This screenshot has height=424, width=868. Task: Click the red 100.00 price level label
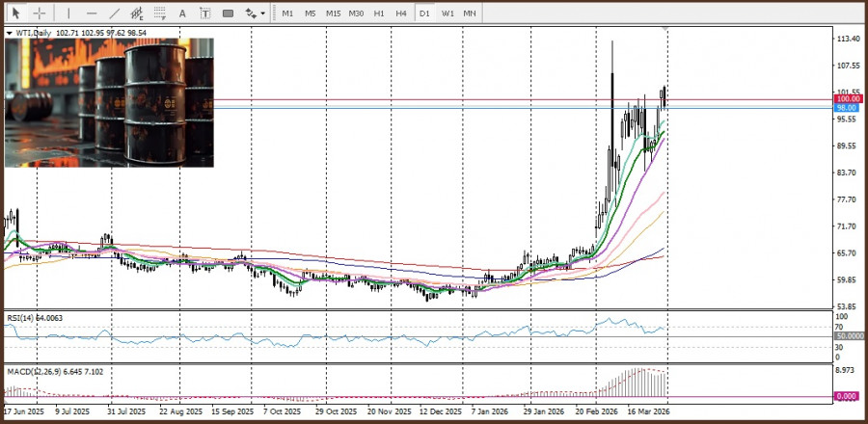point(848,99)
